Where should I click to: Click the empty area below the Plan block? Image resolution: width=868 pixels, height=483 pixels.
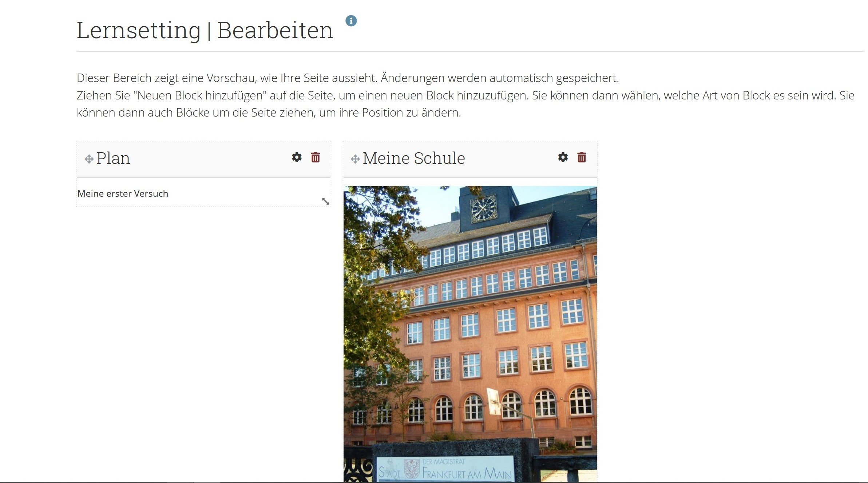(204, 328)
